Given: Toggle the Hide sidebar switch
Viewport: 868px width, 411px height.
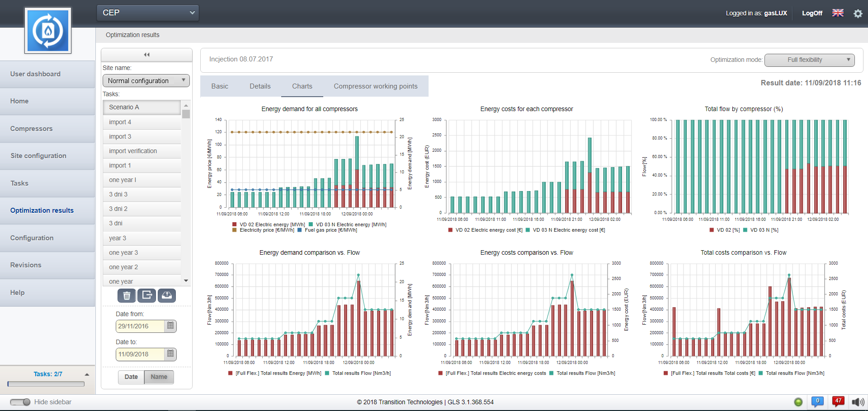Looking at the screenshot, I should (20, 402).
